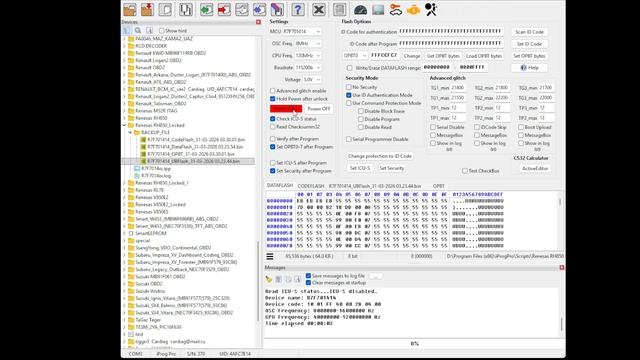The image size is (640, 360).
Task: Toggle Set Security after Program checkbox
Action: click(273, 171)
